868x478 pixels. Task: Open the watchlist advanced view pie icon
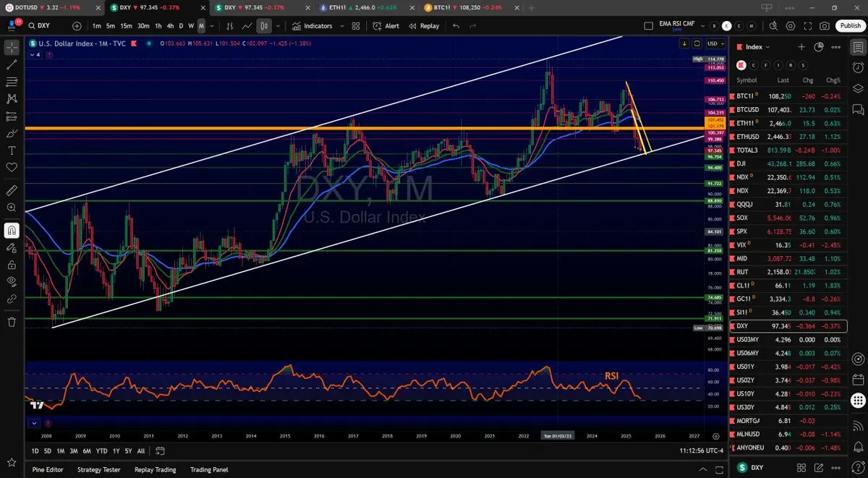819,47
